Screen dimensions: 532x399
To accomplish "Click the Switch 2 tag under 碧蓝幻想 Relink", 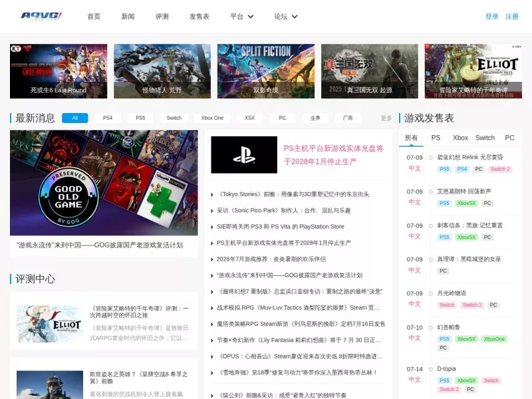I will (x=500, y=169).
